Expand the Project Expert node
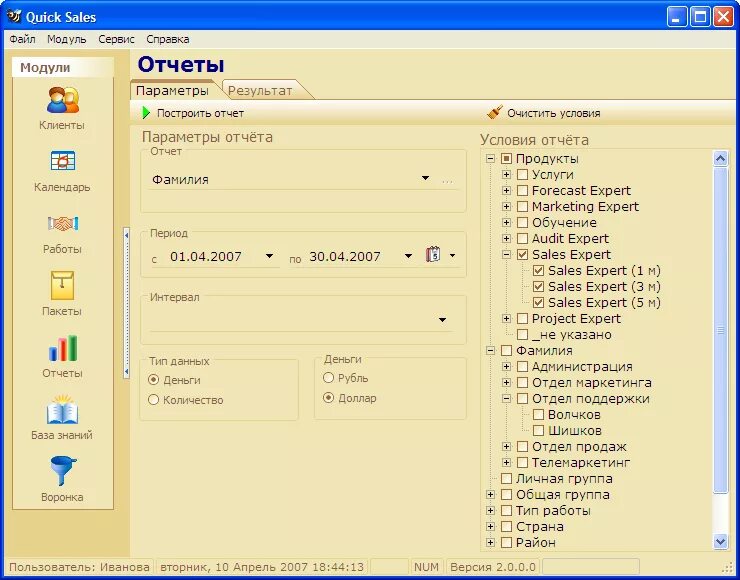This screenshot has height=580, width=740. [x=506, y=319]
